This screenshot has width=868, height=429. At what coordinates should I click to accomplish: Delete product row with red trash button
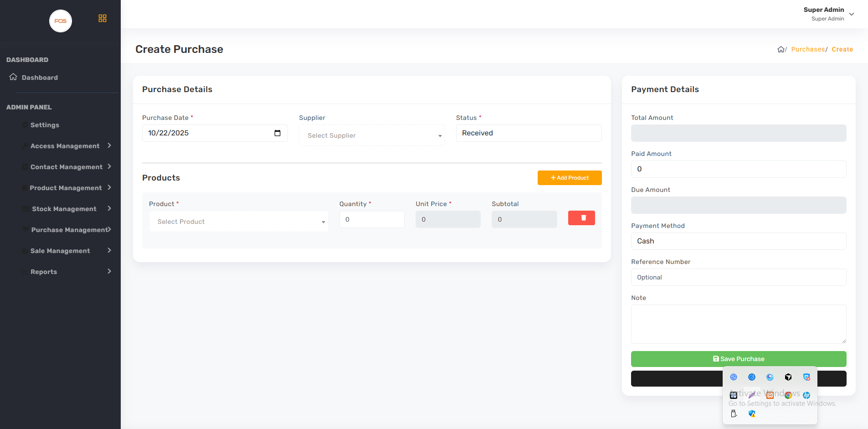tap(581, 218)
